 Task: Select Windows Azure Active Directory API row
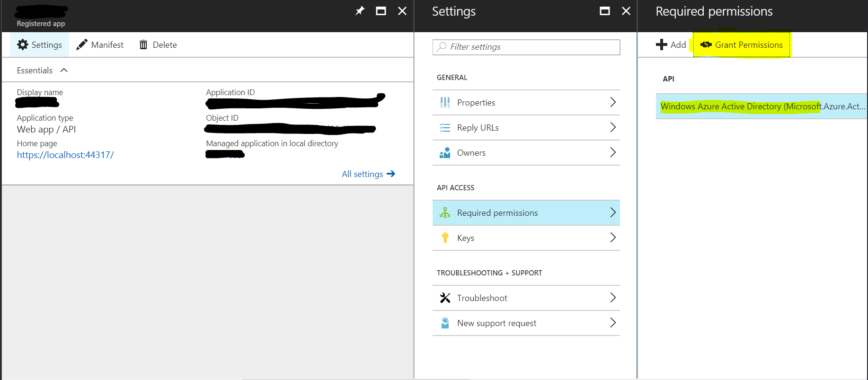[x=762, y=106]
